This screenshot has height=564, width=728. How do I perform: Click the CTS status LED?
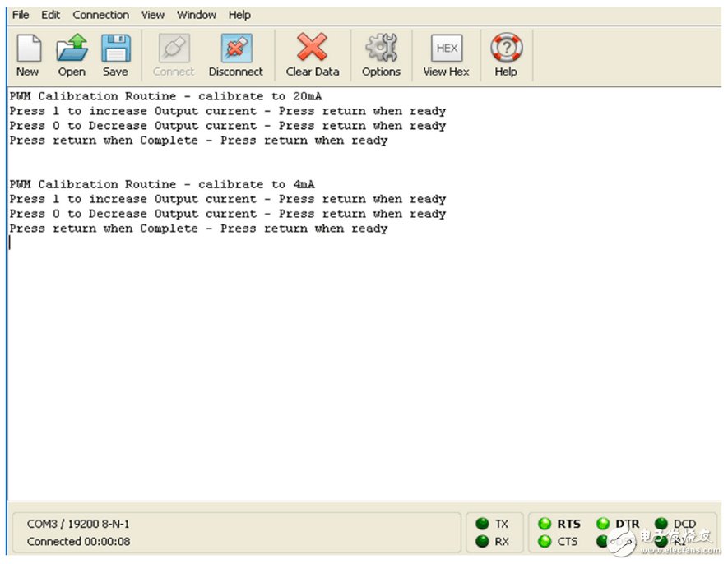[545, 541]
